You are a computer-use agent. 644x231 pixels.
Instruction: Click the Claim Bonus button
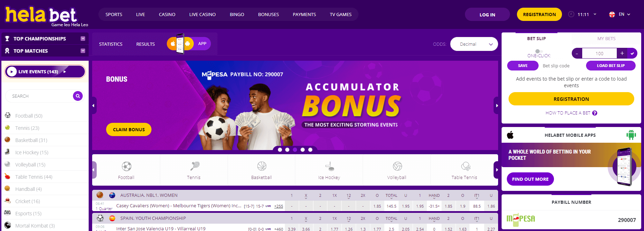point(129,129)
